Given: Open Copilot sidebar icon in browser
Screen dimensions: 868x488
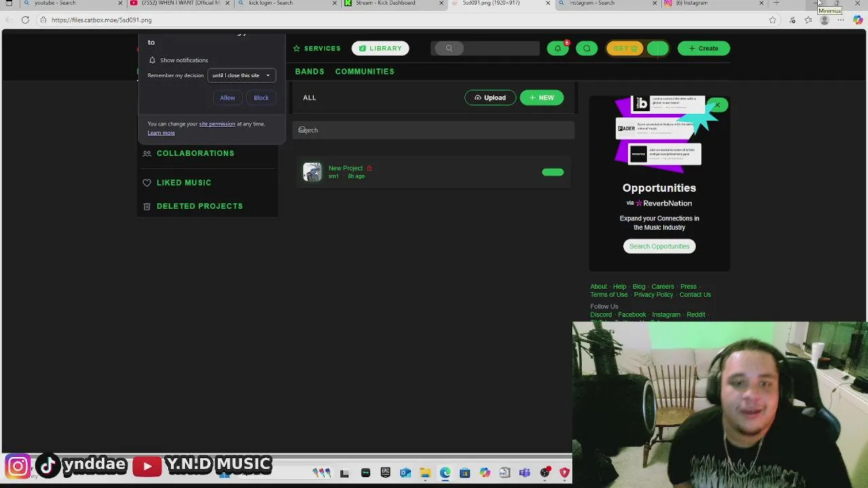Looking at the screenshot, I should click(x=858, y=20).
